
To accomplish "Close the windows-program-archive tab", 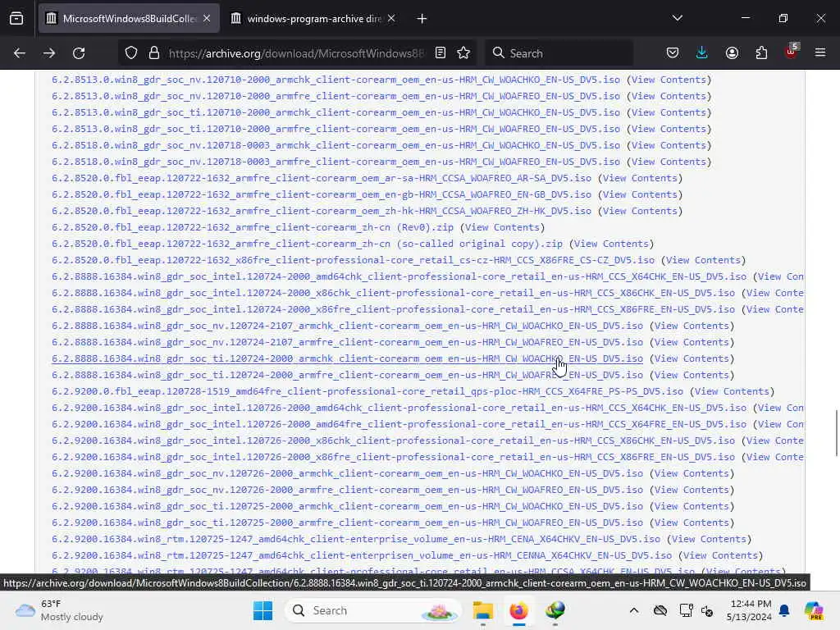I will coord(391,19).
